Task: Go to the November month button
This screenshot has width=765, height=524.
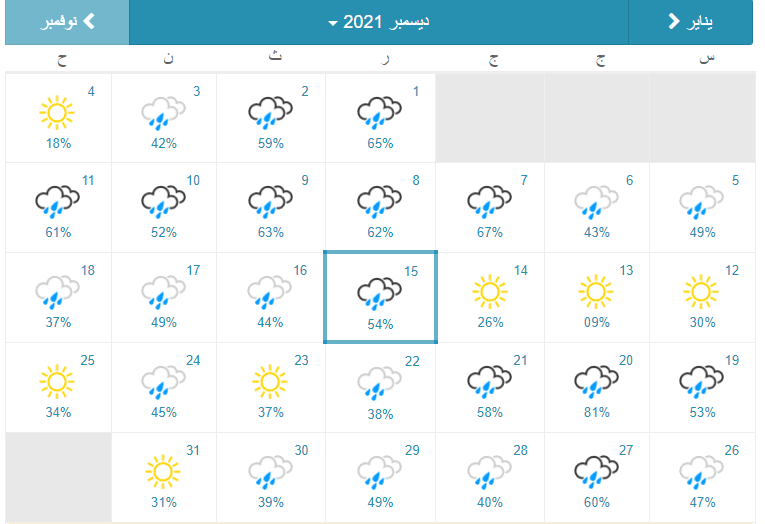Action: (67, 22)
